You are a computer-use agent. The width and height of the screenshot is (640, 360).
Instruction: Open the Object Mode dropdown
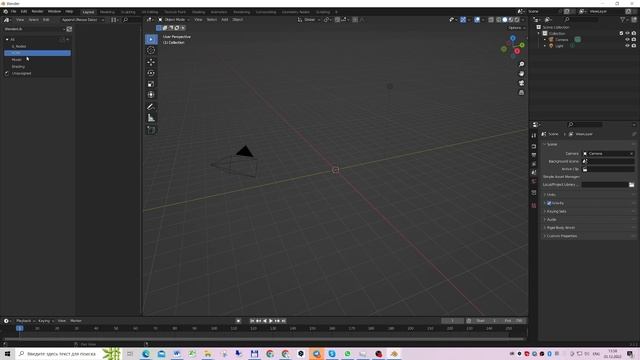tap(174, 20)
